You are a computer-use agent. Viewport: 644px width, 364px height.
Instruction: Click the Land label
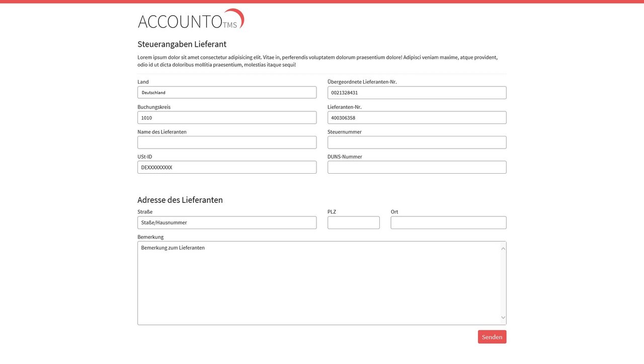tap(143, 82)
